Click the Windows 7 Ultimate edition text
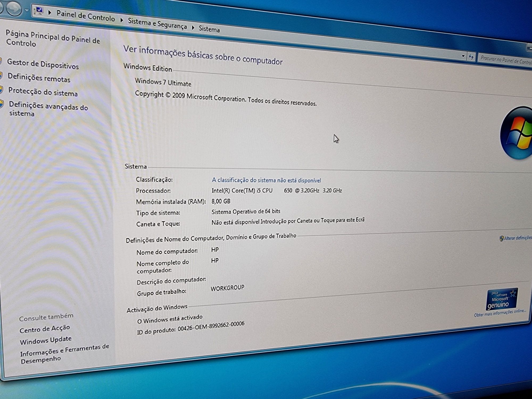Viewport: 532px width, 399px height. (163, 82)
